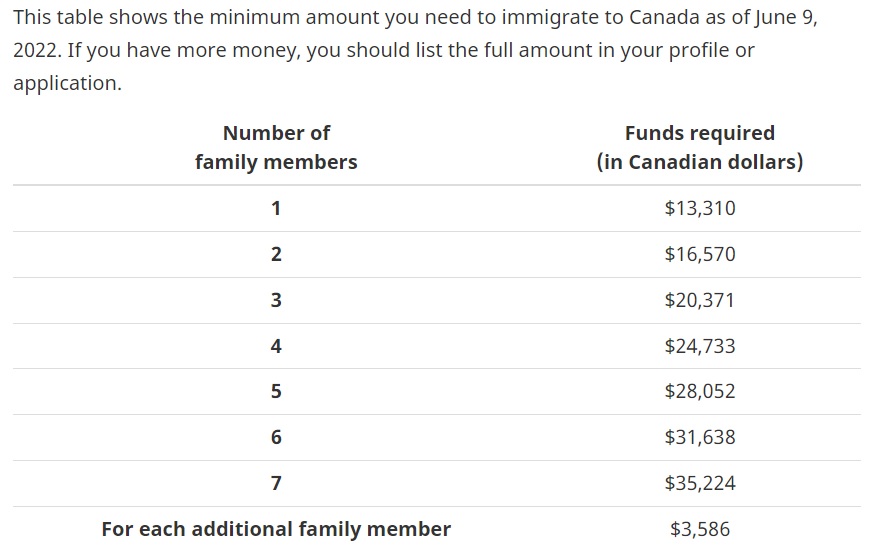Click "For each additional family member" row label

pos(276,529)
